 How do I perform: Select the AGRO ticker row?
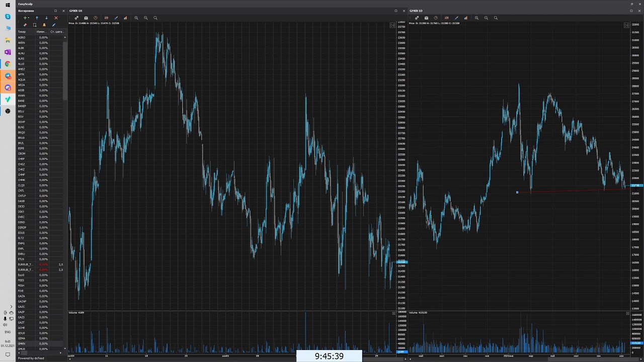(40, 37)
